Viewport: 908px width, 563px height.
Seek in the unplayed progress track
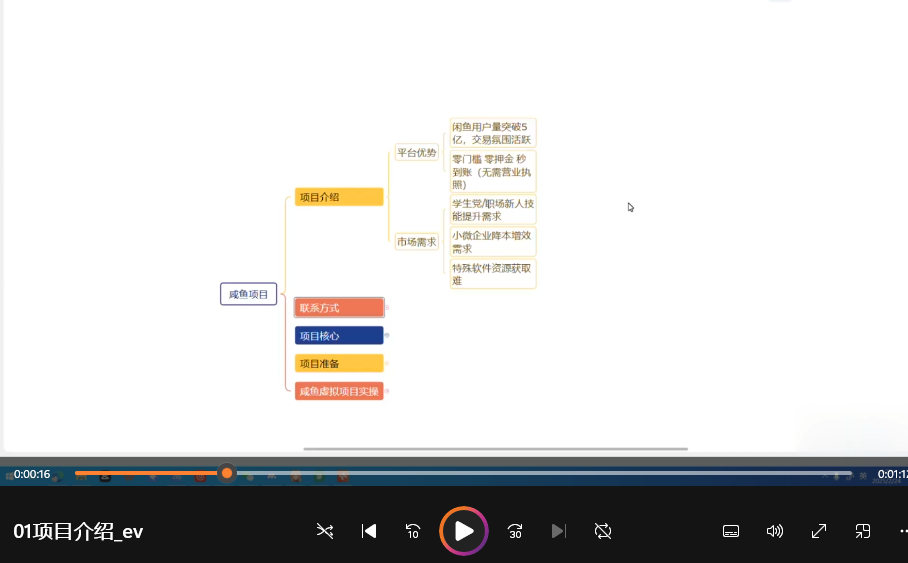pyautogui.click(x=543, y=473)
